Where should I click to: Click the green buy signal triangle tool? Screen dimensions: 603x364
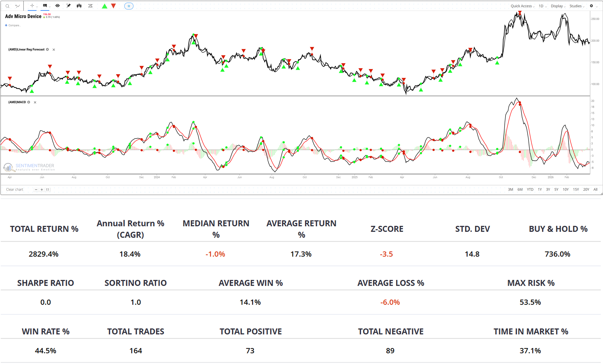(105, 6)
